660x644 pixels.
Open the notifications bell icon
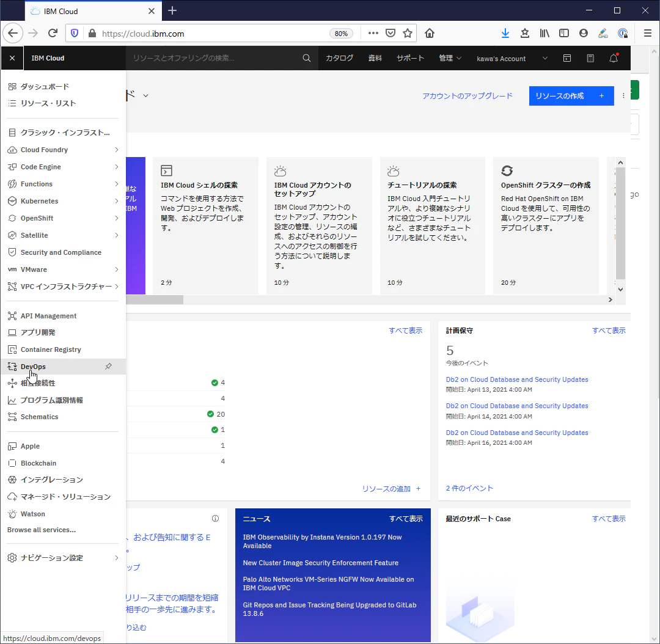(614, 58)
